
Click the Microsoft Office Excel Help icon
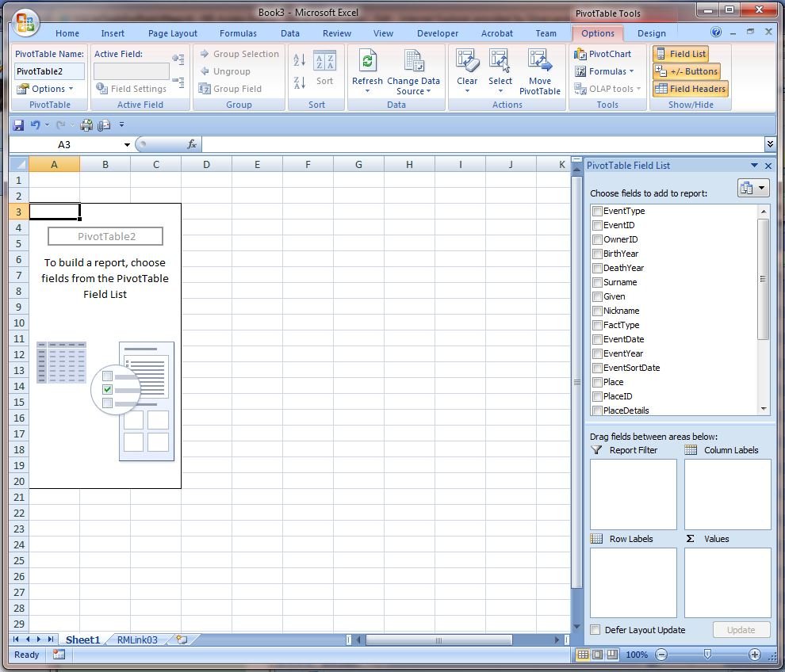[x=716, y=32]
